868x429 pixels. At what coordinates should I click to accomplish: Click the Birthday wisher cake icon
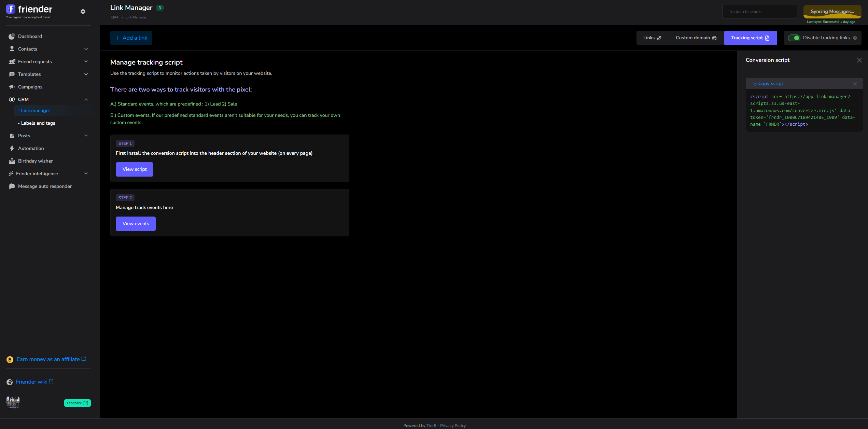coord(12,161)
